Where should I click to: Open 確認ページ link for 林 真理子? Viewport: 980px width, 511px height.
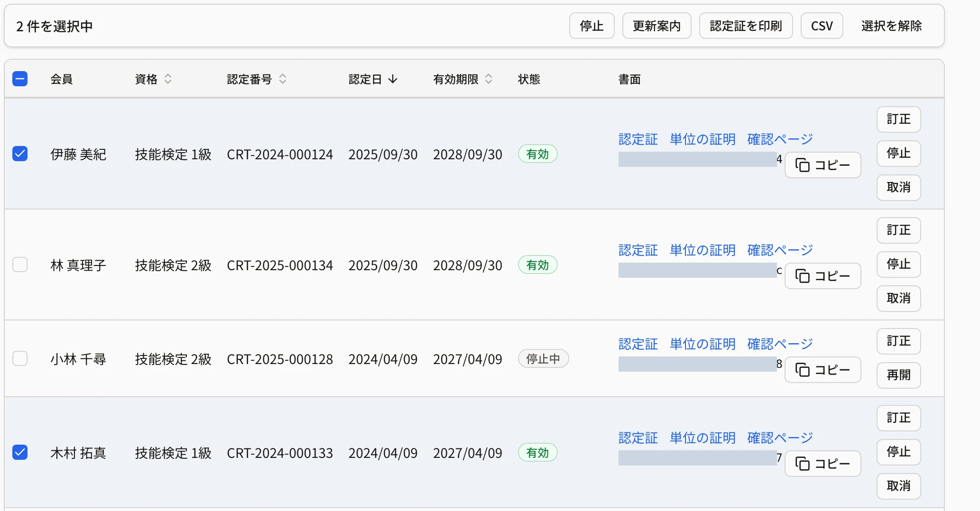[780, 250]
